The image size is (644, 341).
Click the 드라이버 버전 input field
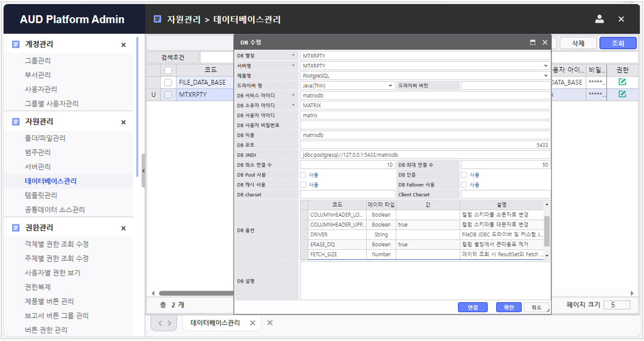coord(506,85)
